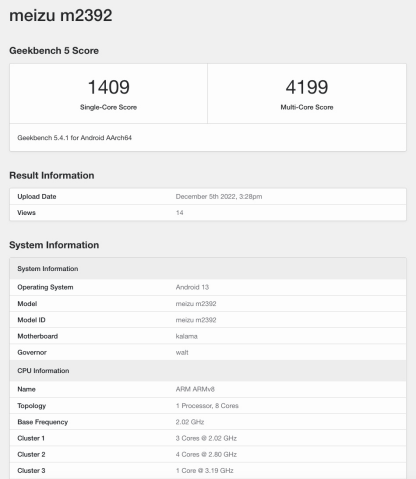Viewport: 416px width, 479px height.
Task: Click the Model ID value meizu m2392
Action: click(196, 320)
